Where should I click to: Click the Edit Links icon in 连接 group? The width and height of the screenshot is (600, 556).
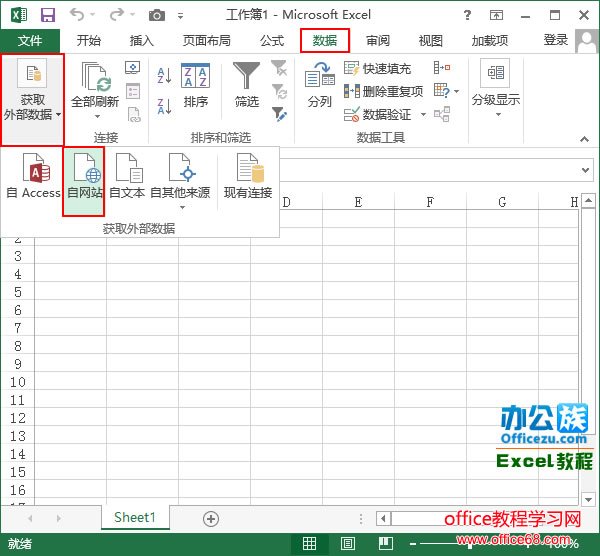click(x=134, y=114)
